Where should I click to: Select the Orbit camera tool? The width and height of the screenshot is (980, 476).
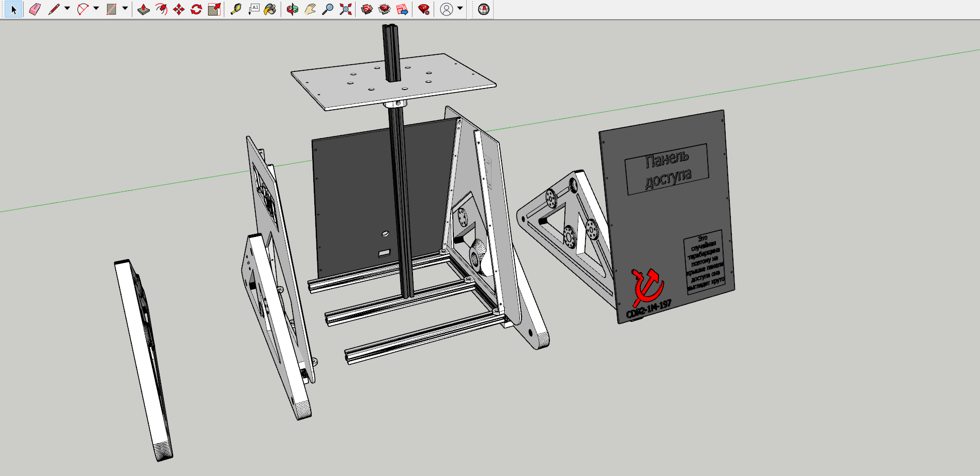click(292, 9)
